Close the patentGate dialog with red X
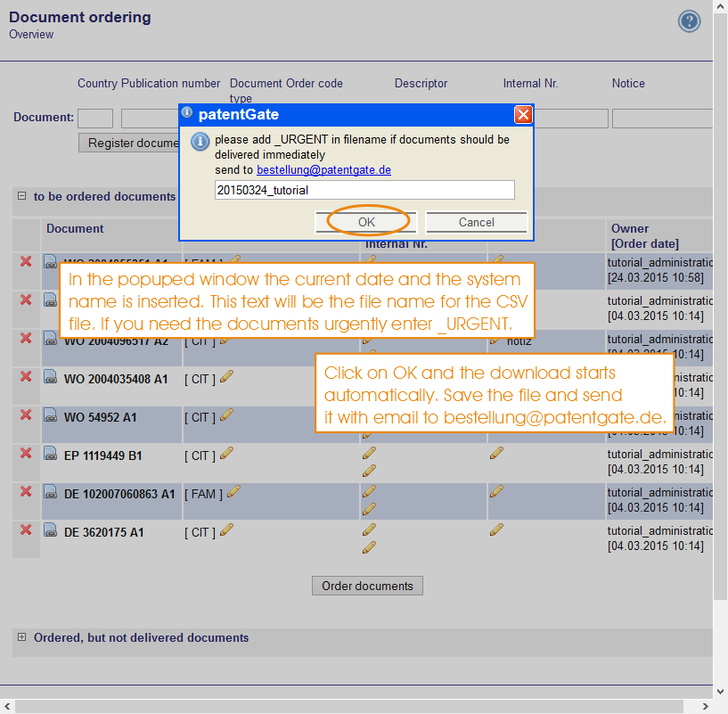728x714 pixels. pos(523,114)
